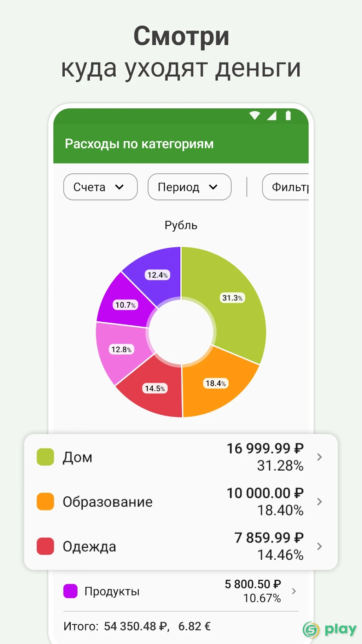Image resolution: width=362 pixels, height=644 pixels.
Task: Click the orange Образование color swatch
Action: coord(45,501)
